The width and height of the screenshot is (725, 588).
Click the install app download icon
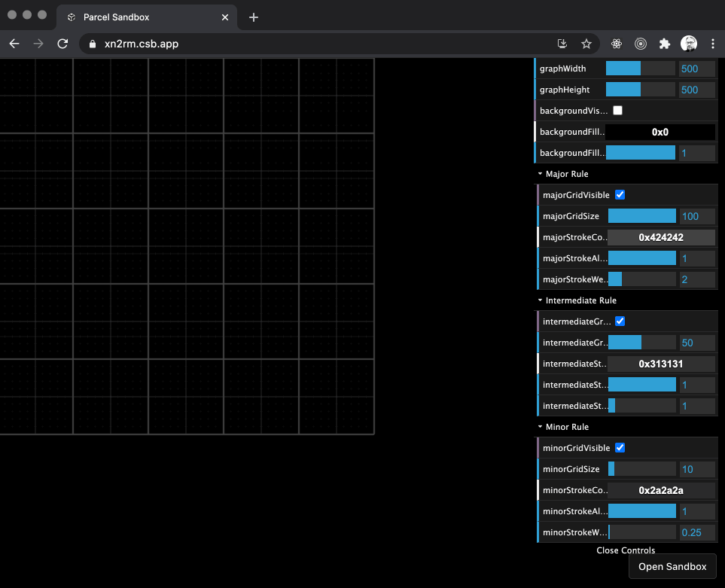562,44
